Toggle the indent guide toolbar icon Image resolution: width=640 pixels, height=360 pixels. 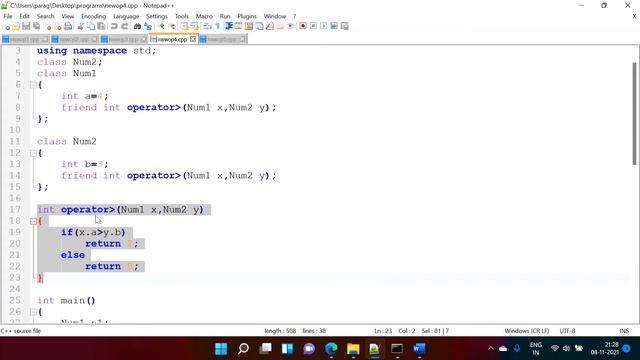click(x=229, y=26)
